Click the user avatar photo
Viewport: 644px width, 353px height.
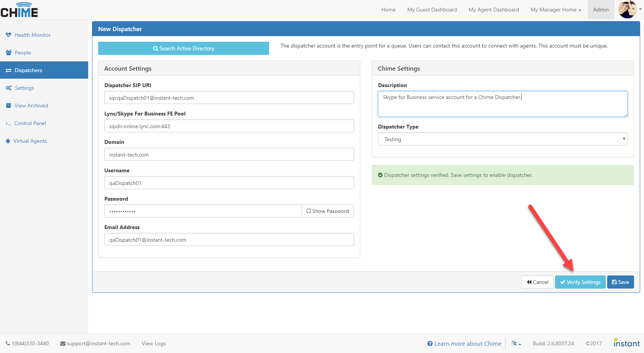point(628,10)
